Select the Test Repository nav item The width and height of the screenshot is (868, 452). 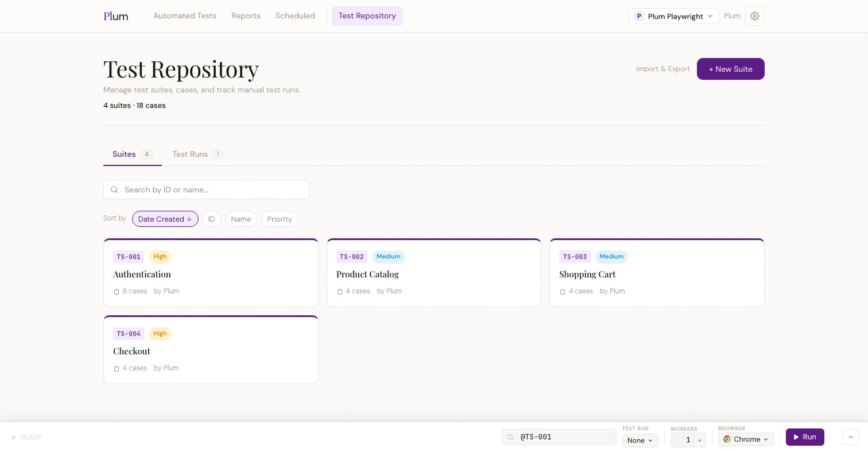click(x=367, y=16)
